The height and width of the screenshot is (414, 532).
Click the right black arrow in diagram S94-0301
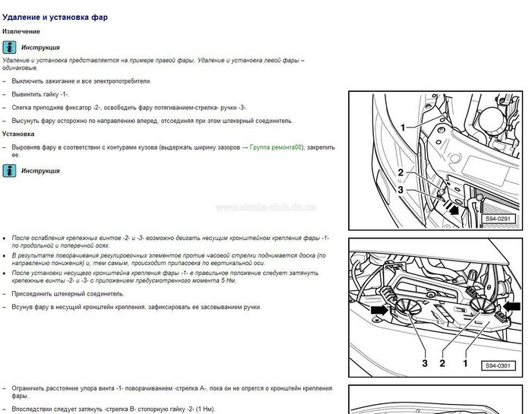512,307
